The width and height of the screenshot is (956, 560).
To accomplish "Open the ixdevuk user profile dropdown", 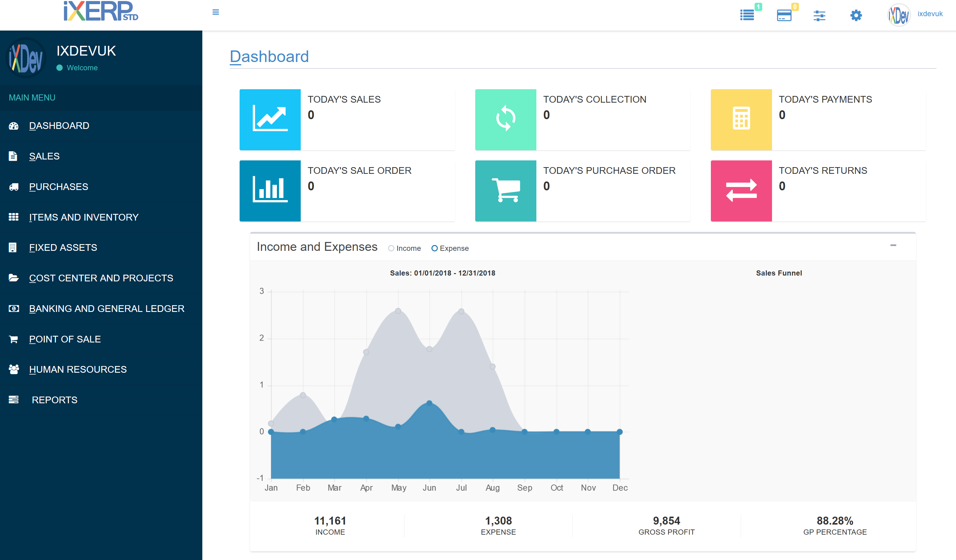I will click(x=929, y=14).
